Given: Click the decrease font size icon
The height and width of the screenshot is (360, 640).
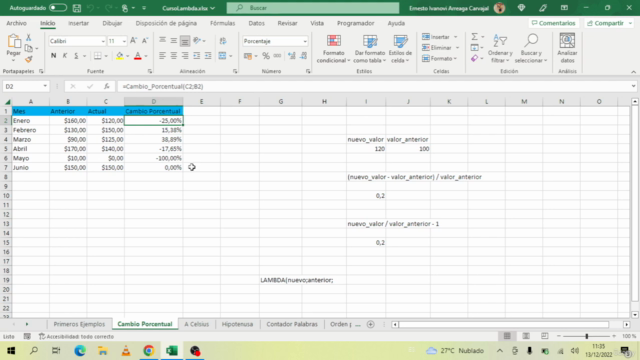Looking at the screenshot, I should 145,41.
